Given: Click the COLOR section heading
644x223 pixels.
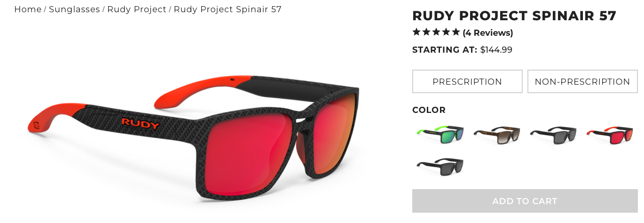Looking at the screenshot, I should tap(429, 110).
